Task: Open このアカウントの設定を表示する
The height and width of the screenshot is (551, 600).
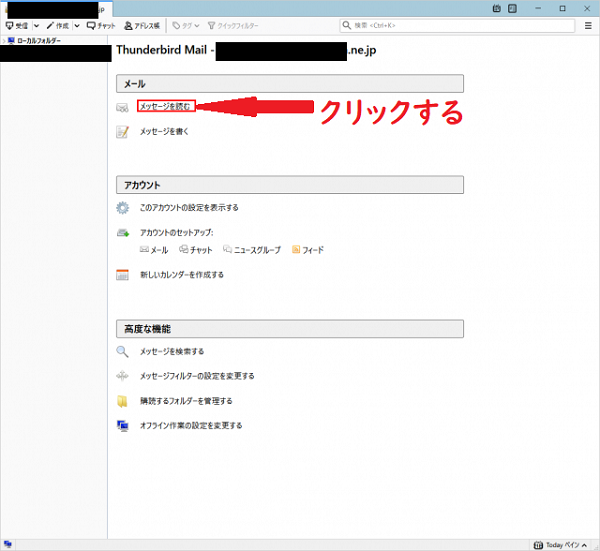Action: pyautogui.click(x=189, y=207)
